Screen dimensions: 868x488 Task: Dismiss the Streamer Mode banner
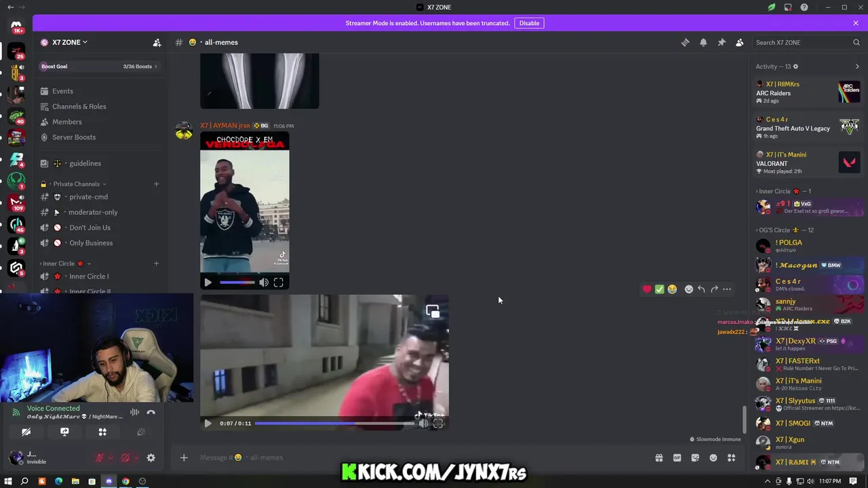coord(856,23)
